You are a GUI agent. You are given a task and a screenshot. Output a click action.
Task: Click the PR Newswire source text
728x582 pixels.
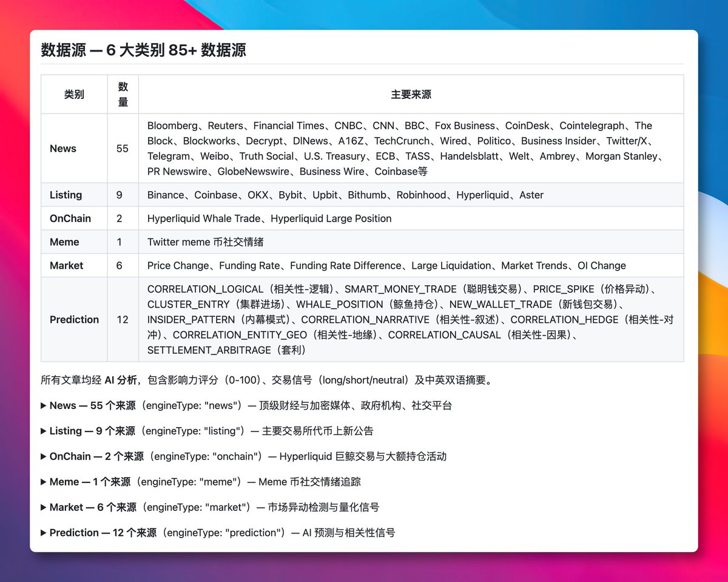click(177, 171)
